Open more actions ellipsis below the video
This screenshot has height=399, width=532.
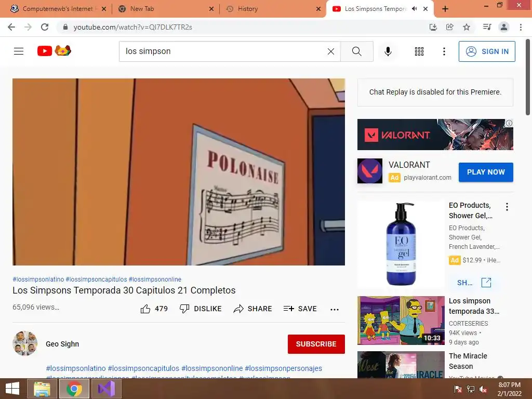pyautogui.click(x=335, y=309)
